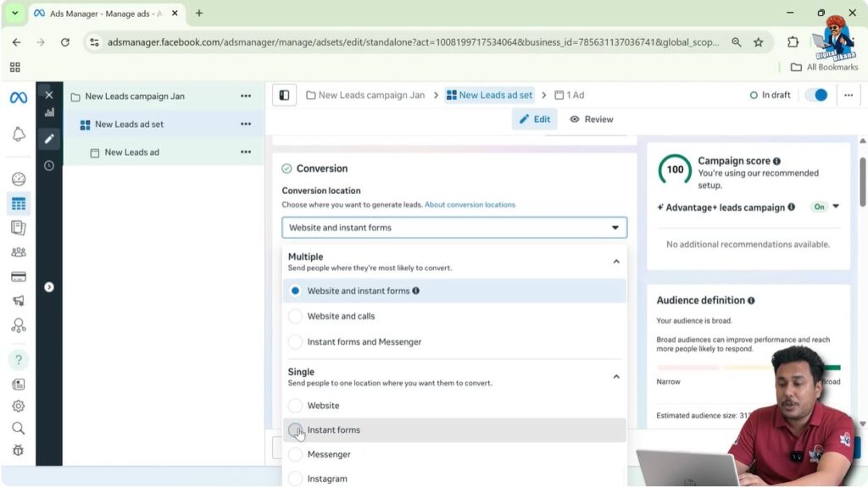Expand the dark side panel arrow
This screenshot has width=868, height=487.
point(49,287)
